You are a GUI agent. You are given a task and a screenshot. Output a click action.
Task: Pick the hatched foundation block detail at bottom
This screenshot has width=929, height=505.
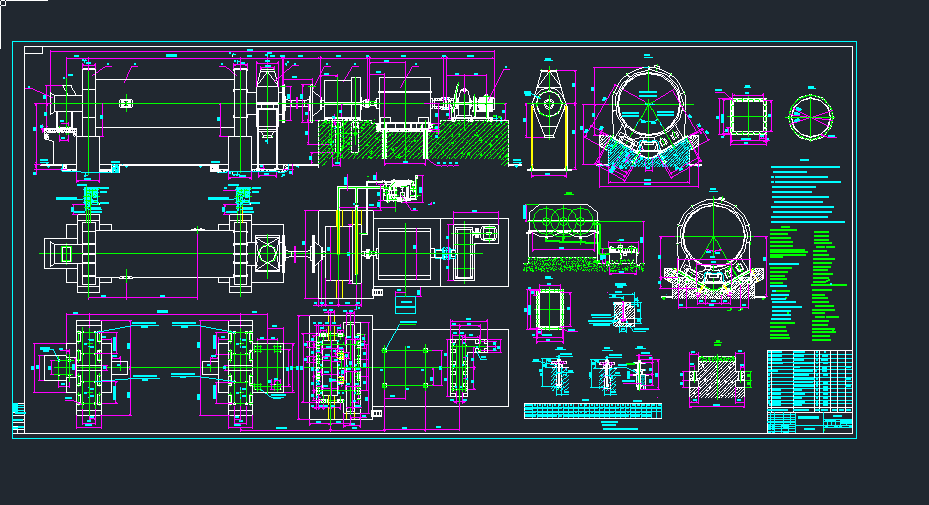click(x=716, y=380)
